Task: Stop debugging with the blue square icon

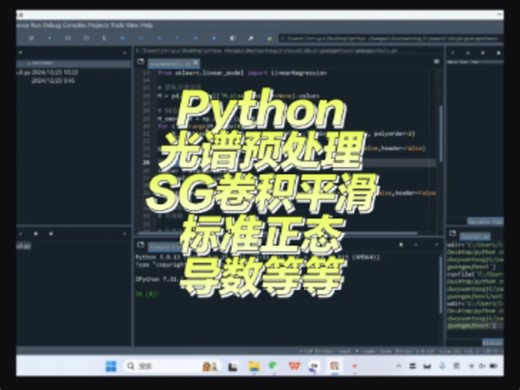Action: [x=214, y=38]
